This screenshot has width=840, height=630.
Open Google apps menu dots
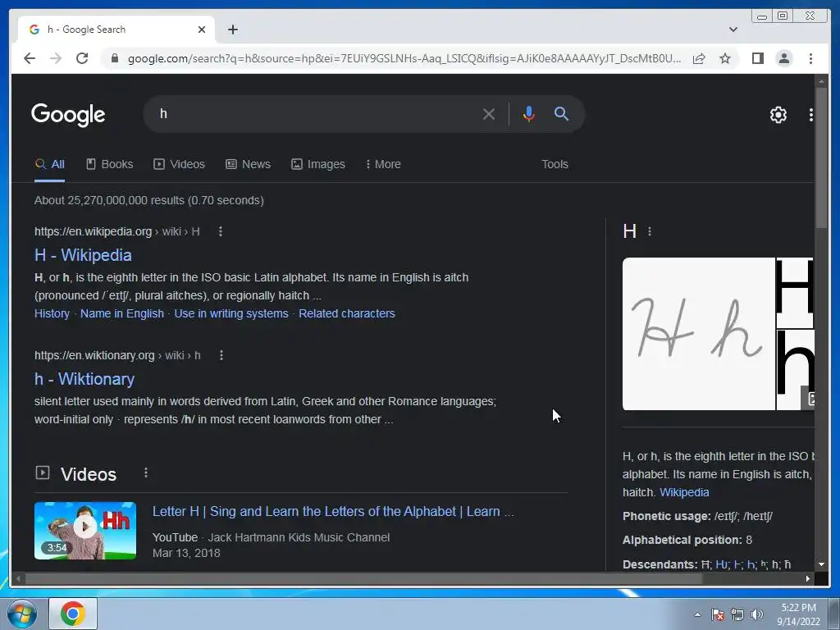click(810, 115)
